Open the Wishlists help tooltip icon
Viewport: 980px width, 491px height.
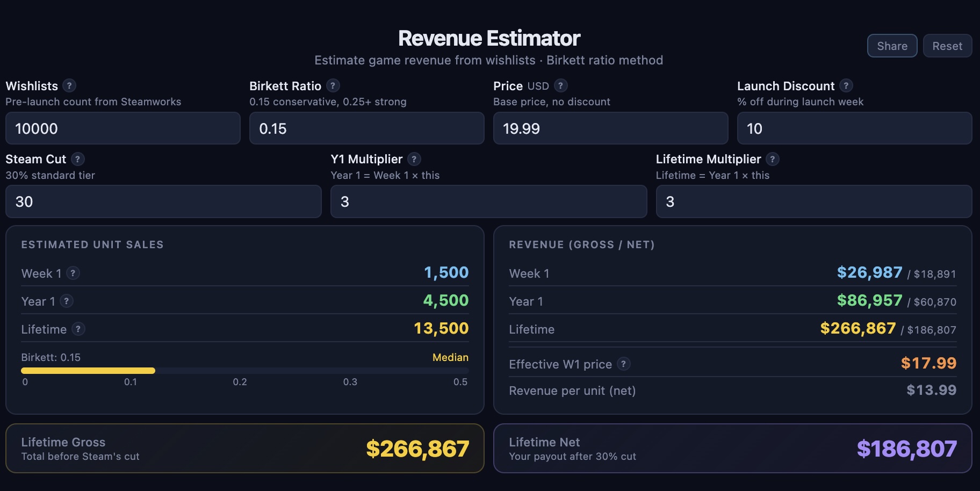click(x=69, y=85)
